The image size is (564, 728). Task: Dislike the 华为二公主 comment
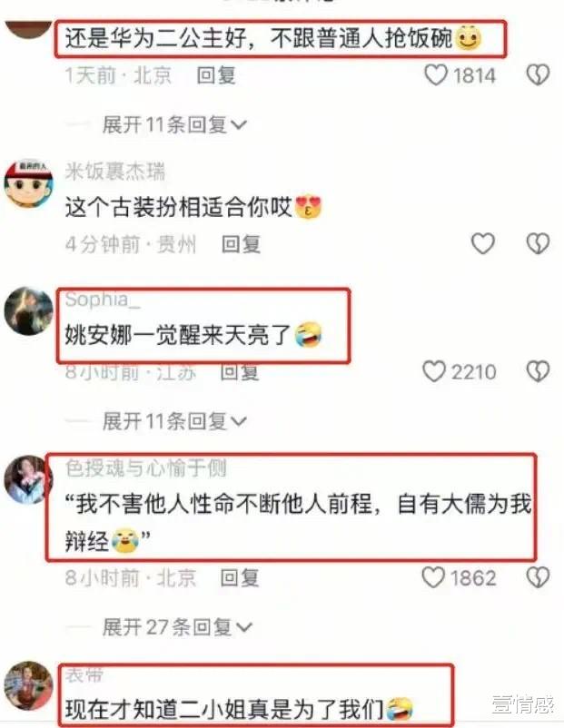(x=538, y=74)
